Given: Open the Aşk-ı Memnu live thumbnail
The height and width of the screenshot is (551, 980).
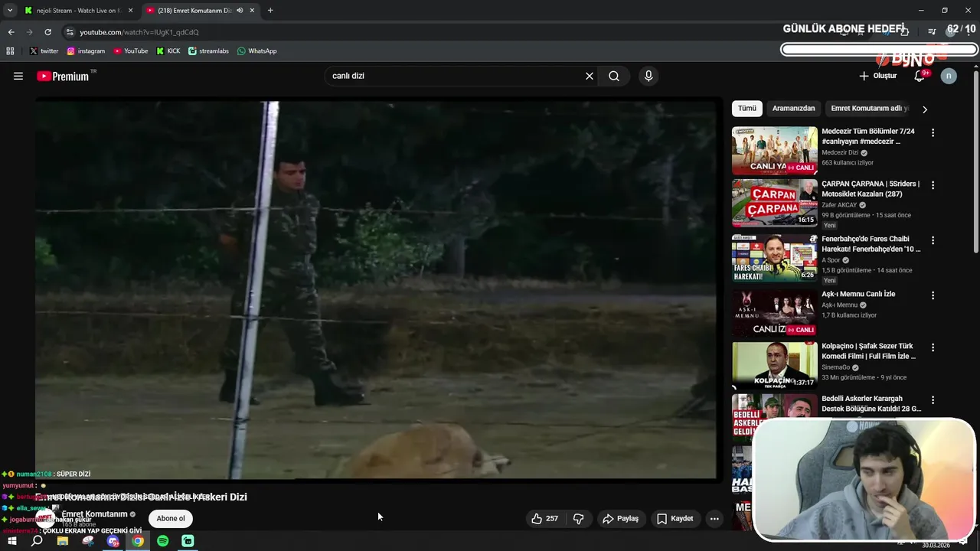Looking at the screenshot, I should pos(774,314).
